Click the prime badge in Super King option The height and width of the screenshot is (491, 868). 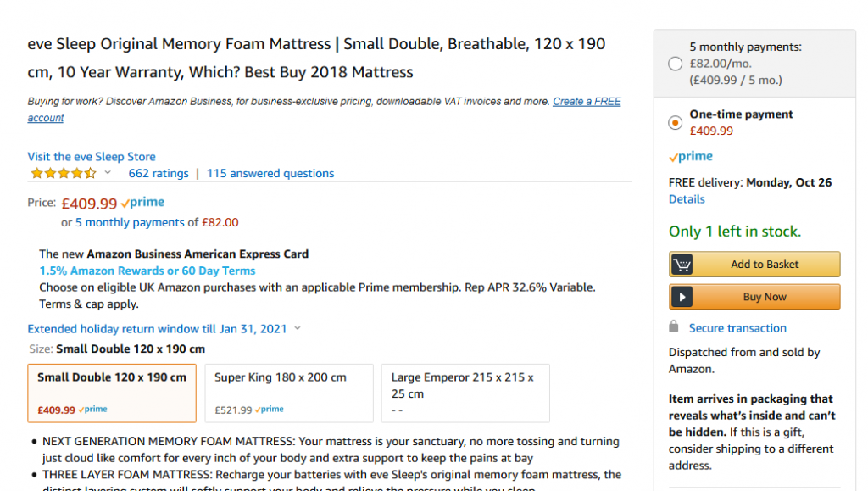[269, 410]
